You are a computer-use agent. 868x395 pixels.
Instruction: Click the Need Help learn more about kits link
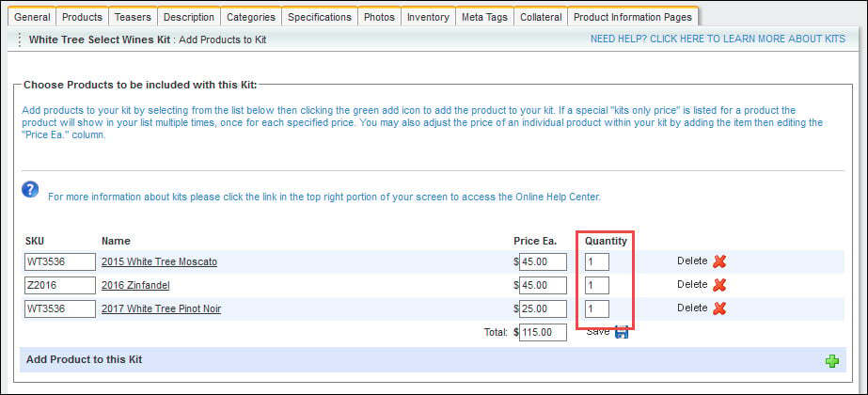pos(718,39)
